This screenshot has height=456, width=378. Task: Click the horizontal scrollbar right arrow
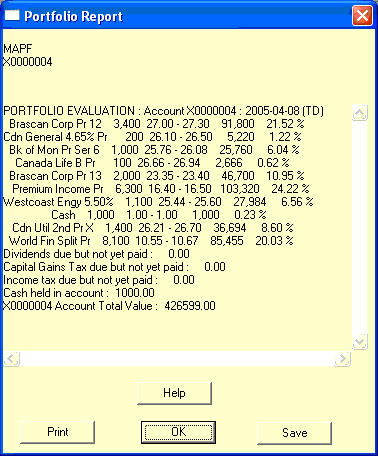342,359
